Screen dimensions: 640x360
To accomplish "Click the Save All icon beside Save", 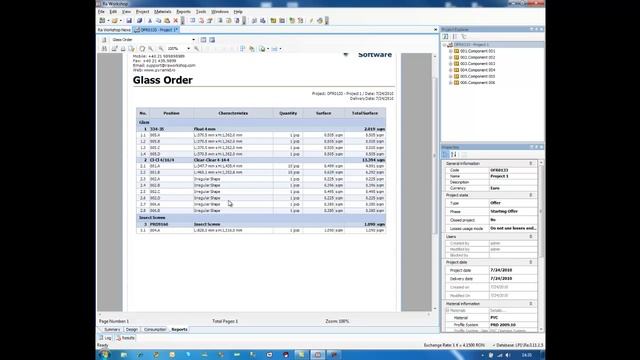I will coord(139,21).
